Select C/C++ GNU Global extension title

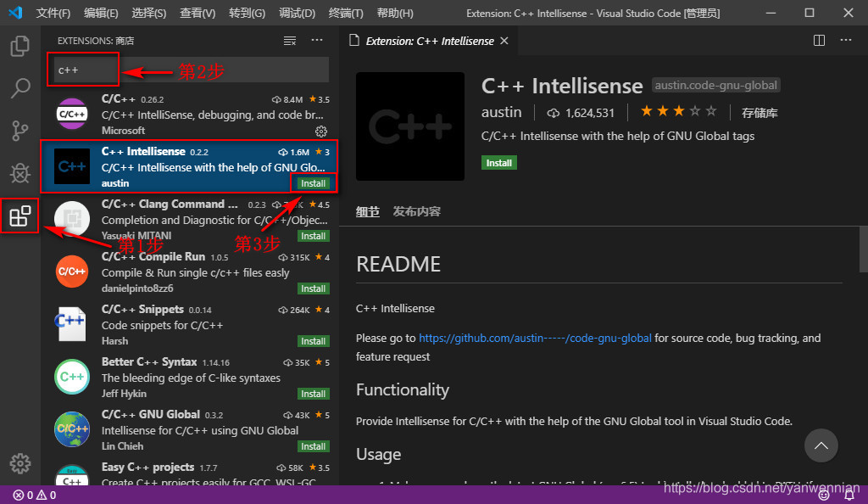(x=151, y=414)
